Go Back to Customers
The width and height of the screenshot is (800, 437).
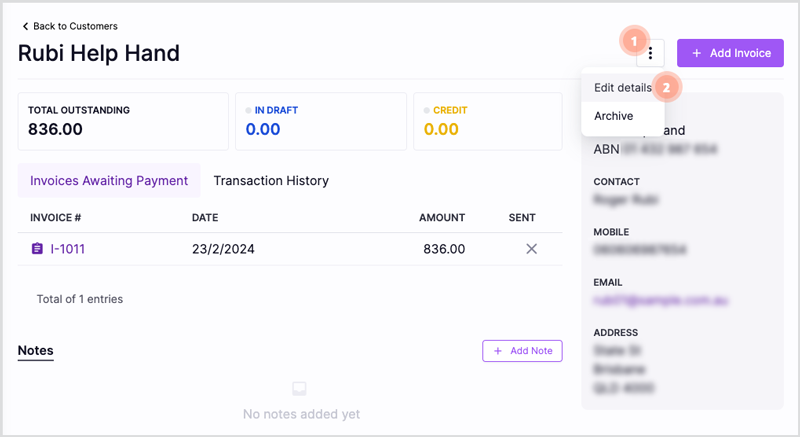coord(70,26)
